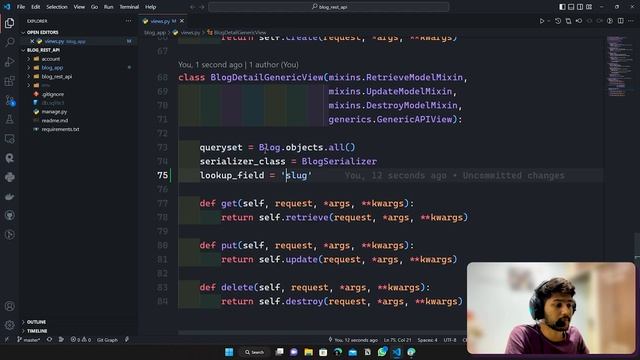Image resolution: width=640 pixels, height=360 pixels.
Task: Click the Explorer panel more actions ellipsis
Action: click(x=129, y=21)
